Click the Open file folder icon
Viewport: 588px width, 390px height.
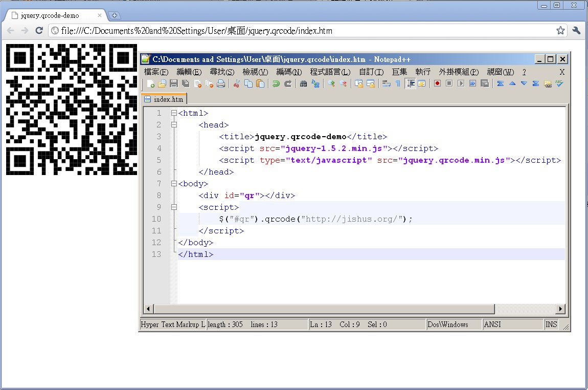[x=162, y=84]
